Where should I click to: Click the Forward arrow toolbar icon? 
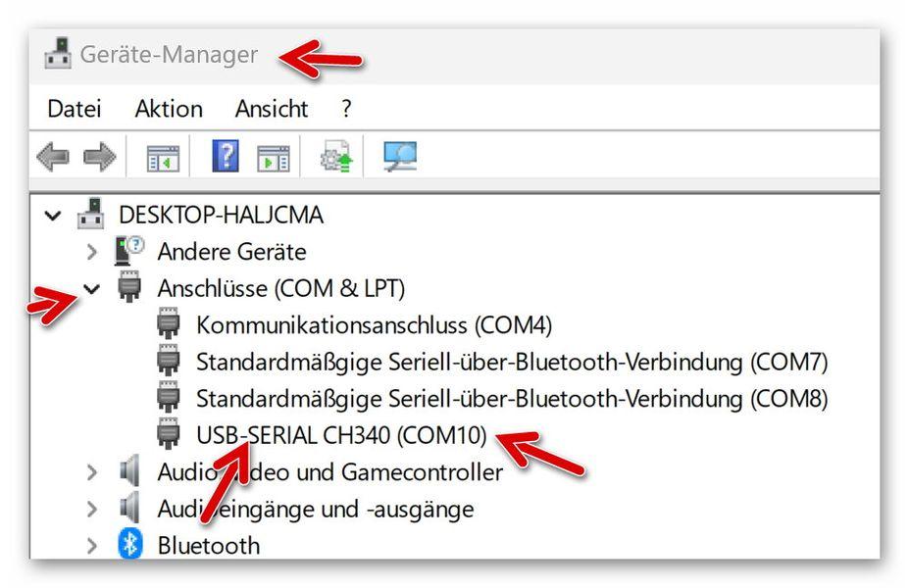[x=100, y=157]
